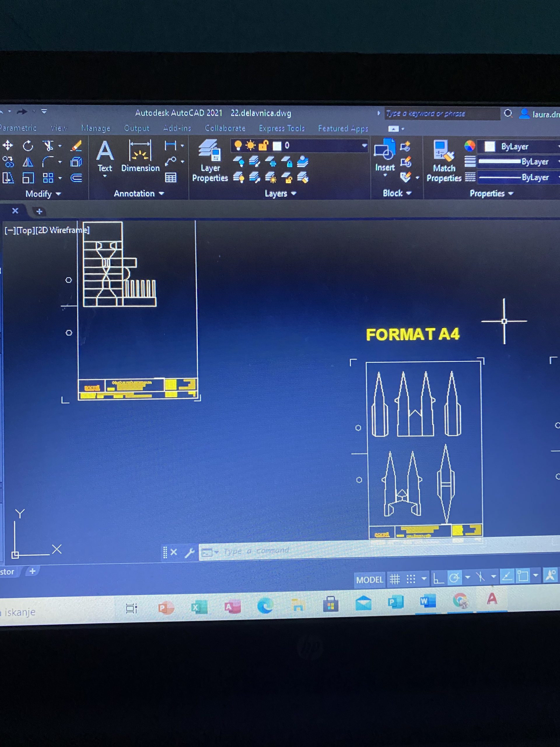560x747 pixels.
Task: Expand the Block panel
Action: 397,193
